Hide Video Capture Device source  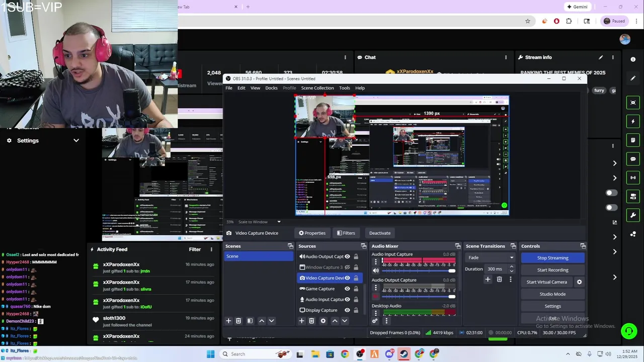(347, 278)
